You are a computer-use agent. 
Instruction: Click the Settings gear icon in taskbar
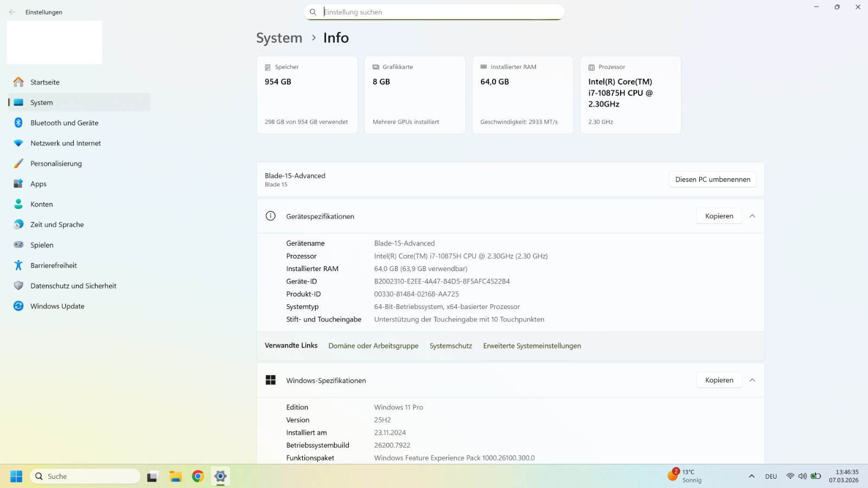click(x=220, y=476)
